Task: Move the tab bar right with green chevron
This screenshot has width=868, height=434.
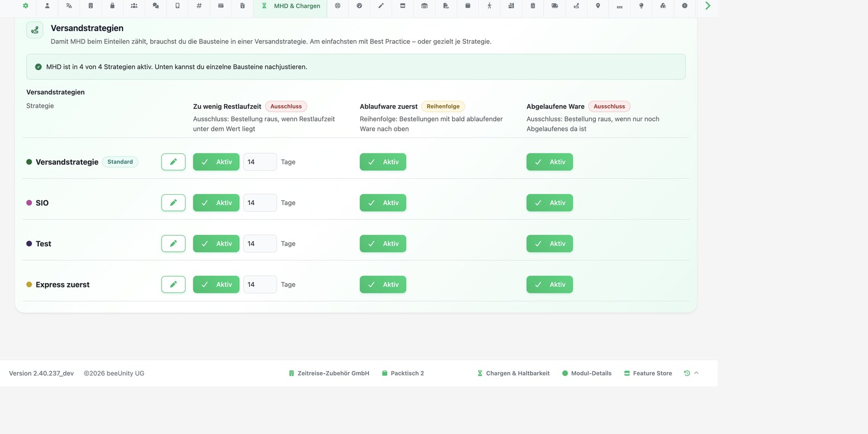Action: (707, 6)
